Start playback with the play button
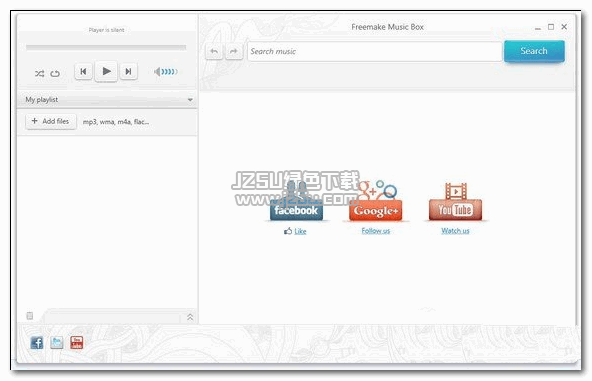 coord(106,71)
